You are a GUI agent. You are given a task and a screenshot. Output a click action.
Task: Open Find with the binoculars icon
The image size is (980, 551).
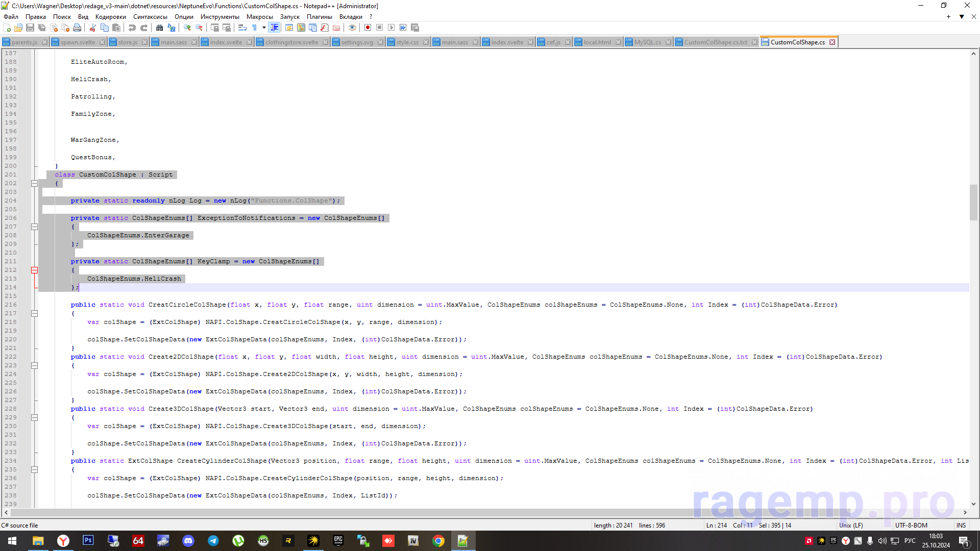(160, 28)
